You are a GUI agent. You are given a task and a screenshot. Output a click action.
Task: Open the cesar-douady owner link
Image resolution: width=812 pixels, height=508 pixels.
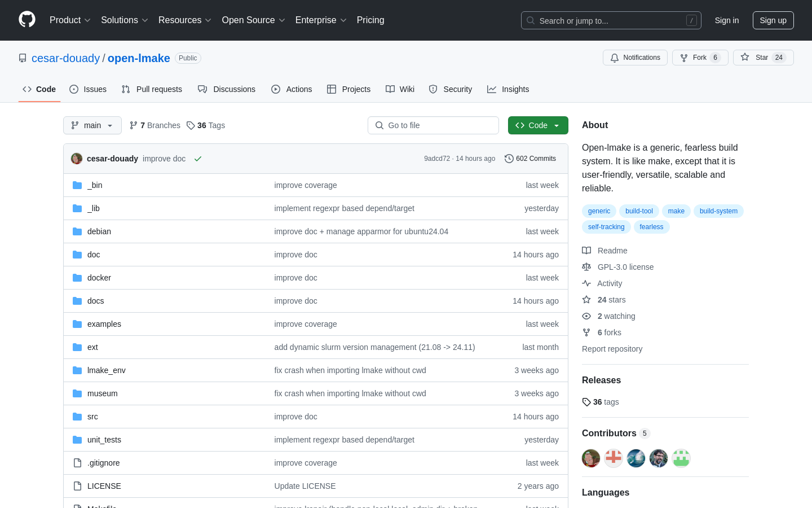click(65, 58)
